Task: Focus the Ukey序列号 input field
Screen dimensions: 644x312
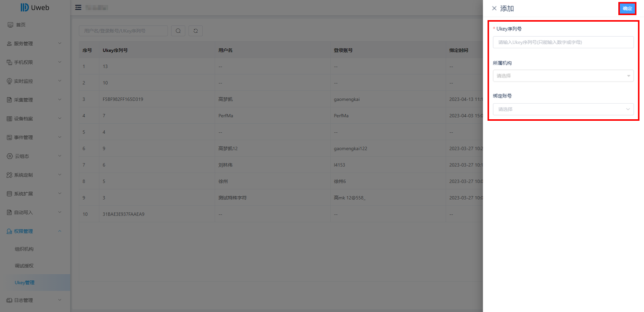Action: point(563,42)
